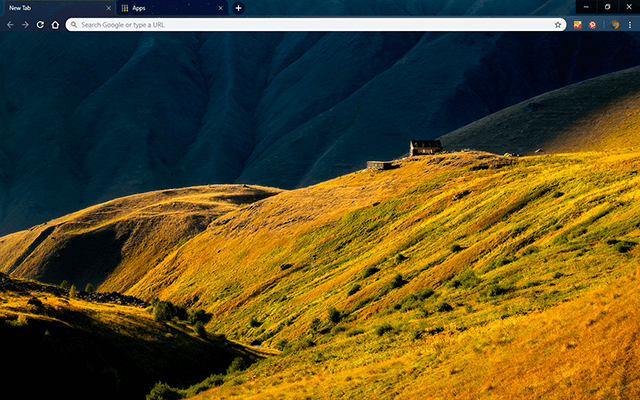Click the forward navigation arrow
Viewport: 640px width, 400px height.
pyautogui.click(x=25, y=24)
